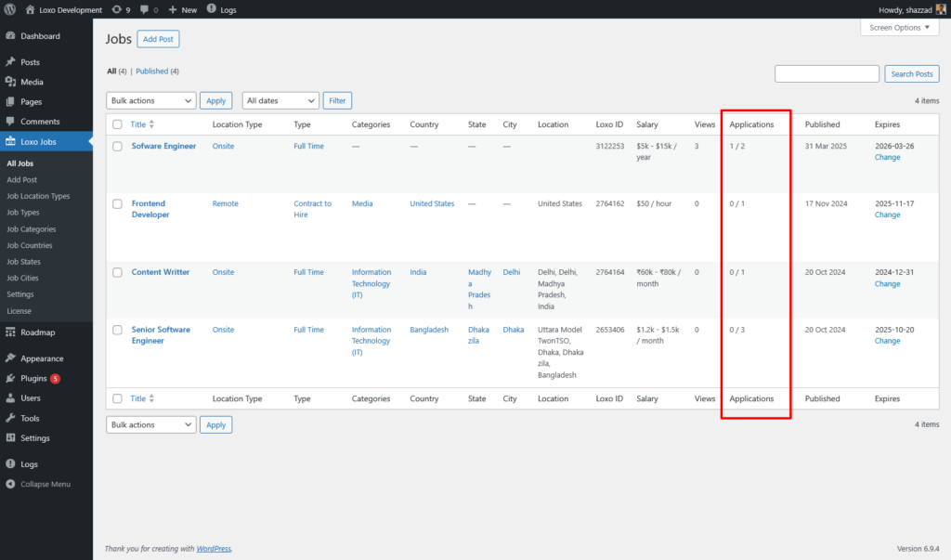Click the Tools wrench icon
Viewport: 951px width, 560px height.
pyautogui.click(x=10, y=418)
